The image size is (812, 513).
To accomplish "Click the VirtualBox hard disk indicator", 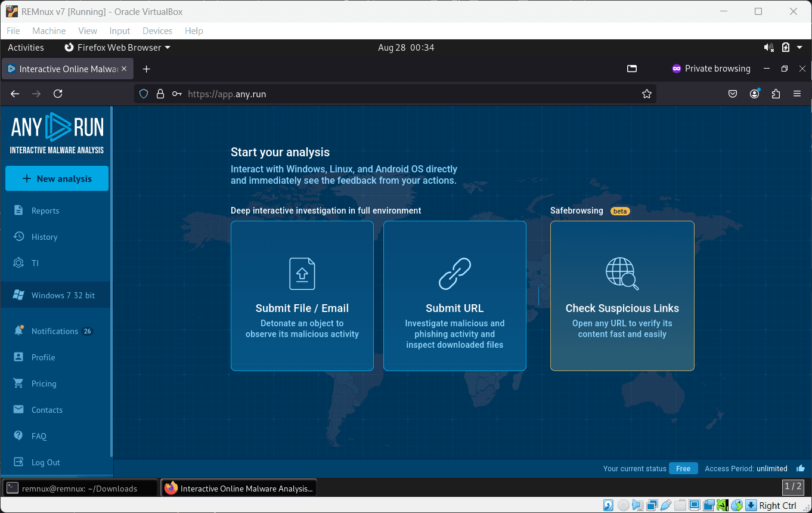I will (x=608, y=505).
